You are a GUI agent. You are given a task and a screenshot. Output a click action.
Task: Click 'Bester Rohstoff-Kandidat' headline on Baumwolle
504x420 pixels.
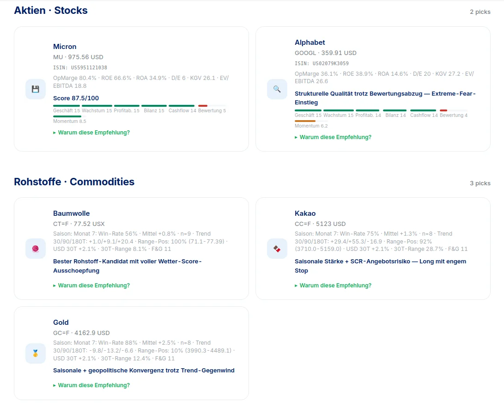coord(128,266)
